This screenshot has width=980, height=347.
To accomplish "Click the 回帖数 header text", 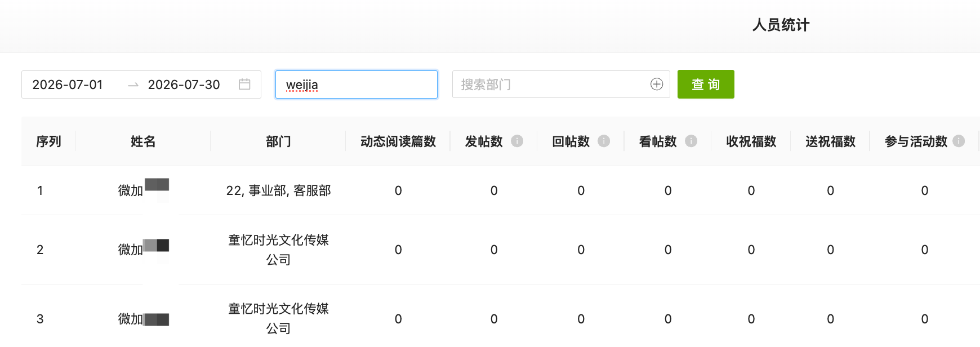I will click(571, 141).
